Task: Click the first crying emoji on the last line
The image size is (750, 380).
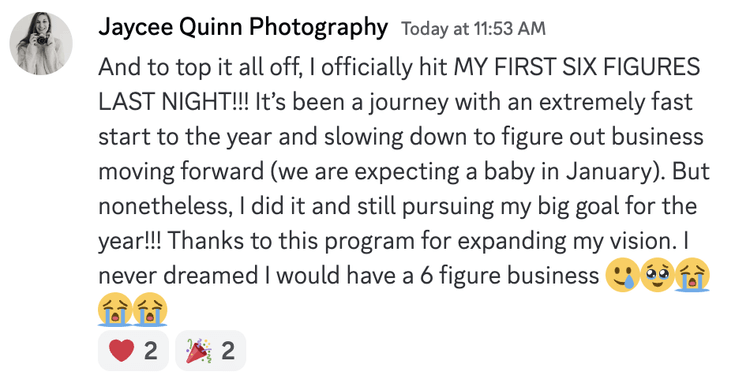Action: click(115, 309)
